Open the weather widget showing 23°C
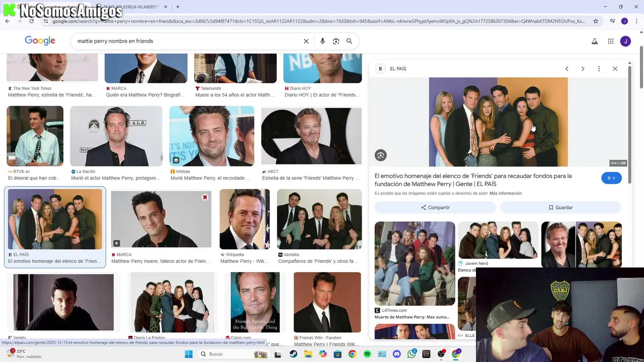Screen dimensions: 644x362 [x=23, y=354]
